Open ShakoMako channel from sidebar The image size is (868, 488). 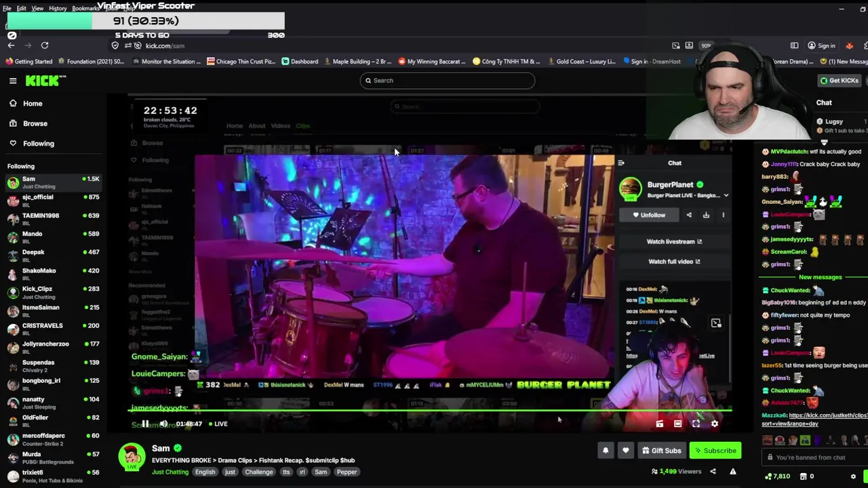pyautogui.click(x=53, y=274)
